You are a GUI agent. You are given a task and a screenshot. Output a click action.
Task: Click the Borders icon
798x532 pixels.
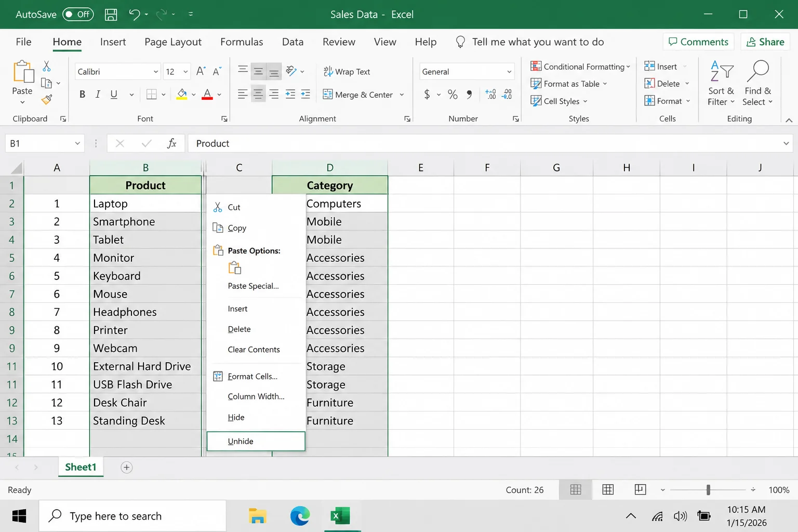point(152,94)
